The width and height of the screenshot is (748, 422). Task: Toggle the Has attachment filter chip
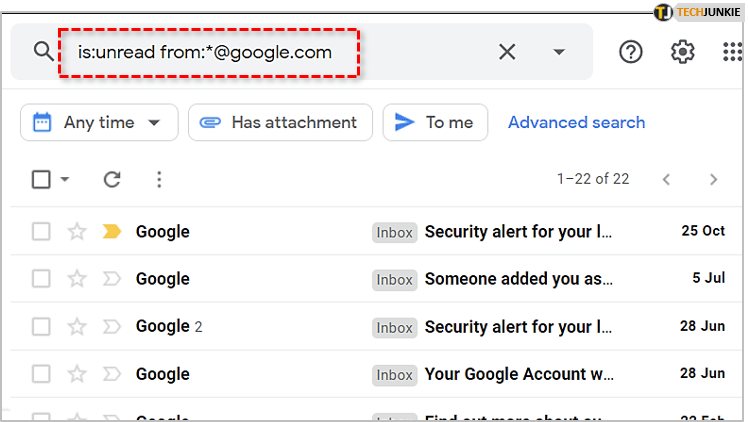click(280, 123)
